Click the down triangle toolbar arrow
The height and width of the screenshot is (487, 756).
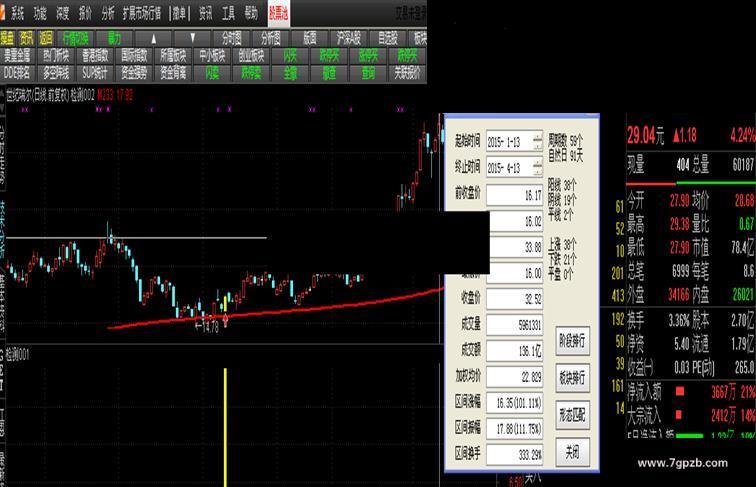pyautogui.click(x=192, y=38)
